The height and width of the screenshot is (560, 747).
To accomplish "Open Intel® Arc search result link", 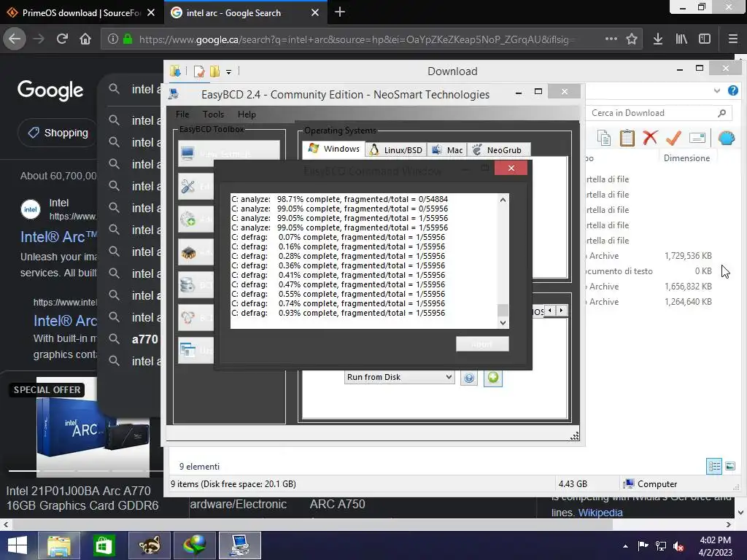I will (58, 237).
